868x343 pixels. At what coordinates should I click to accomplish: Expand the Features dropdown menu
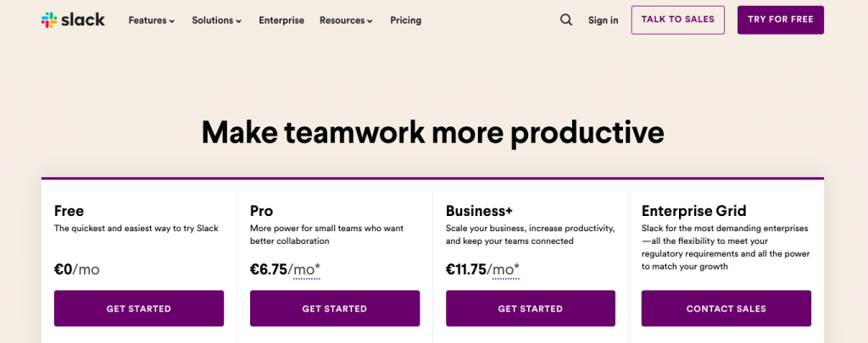click(x=152, y=20)
